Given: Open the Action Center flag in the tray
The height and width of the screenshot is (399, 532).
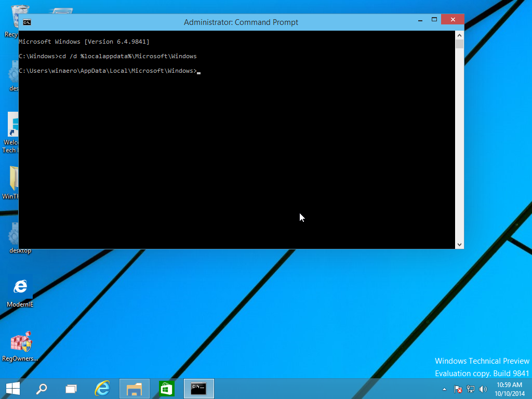Looking at the screenshot, I should (458, 389).
